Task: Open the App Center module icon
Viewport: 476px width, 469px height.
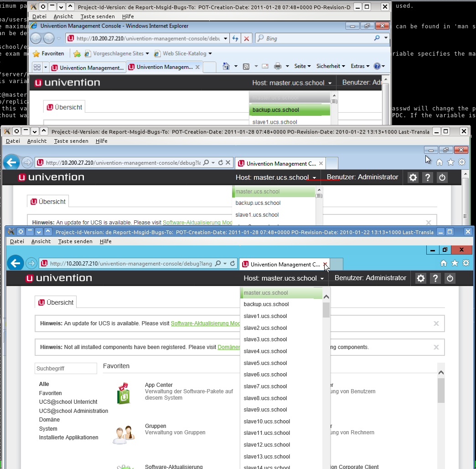Action: tap(123, 393)
